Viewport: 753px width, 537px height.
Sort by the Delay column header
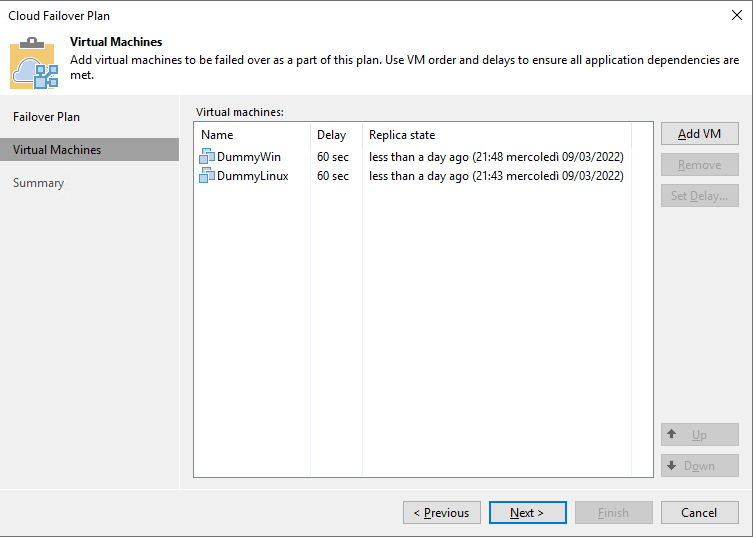(x=336, y=135)
